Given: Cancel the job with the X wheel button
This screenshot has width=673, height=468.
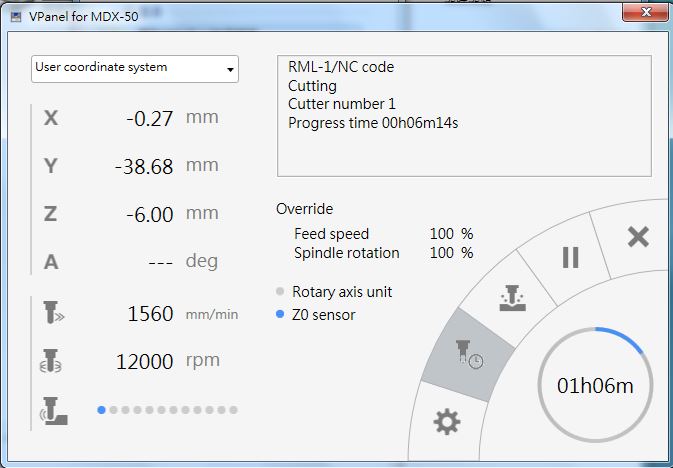Looking at the screenshot, I should coord(638,237).
